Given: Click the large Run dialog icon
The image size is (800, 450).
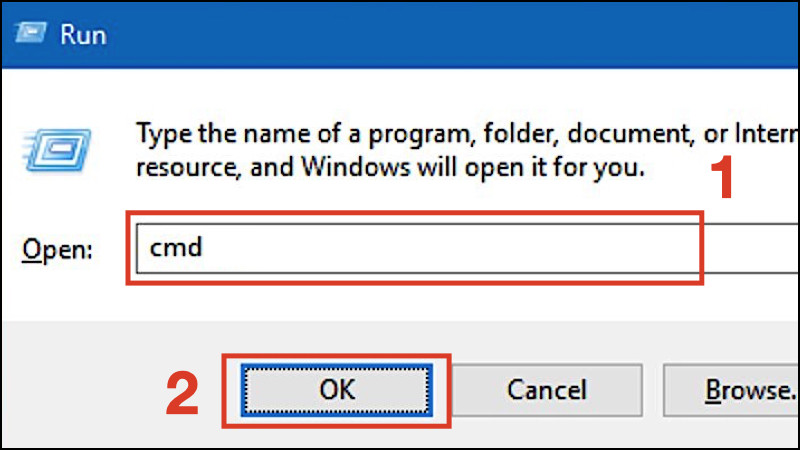Looking at the screenshot, I should (x=57, y=150).
